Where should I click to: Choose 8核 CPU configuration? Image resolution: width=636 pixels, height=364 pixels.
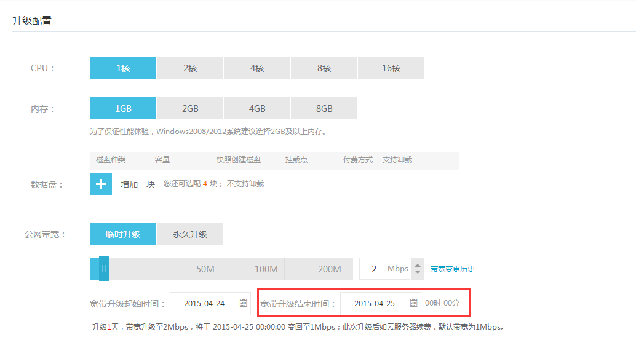(324, 68)
